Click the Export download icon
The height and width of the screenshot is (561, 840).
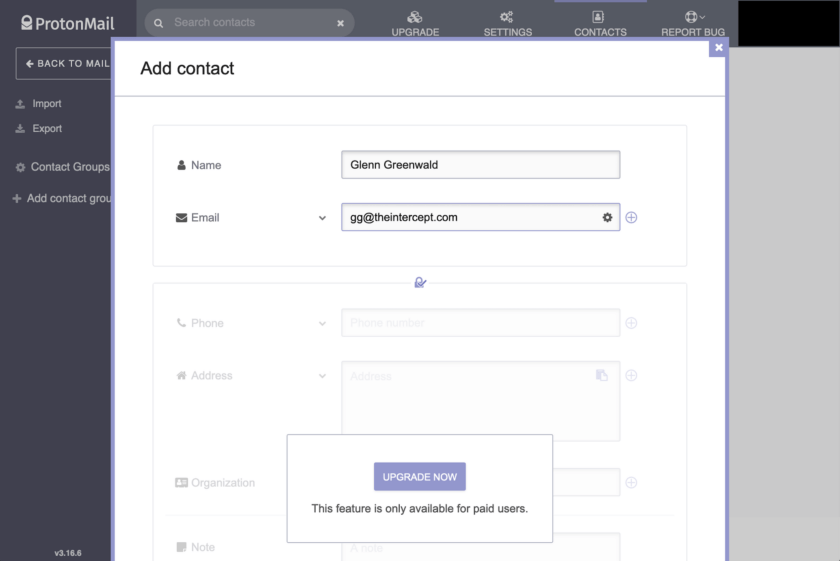[x=20, y=129]
